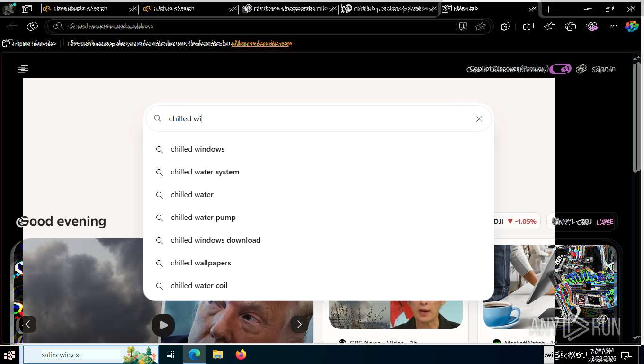Open the NYI - CBJ live score widget
Screen dimensions: 644x364
coord(582,221)
